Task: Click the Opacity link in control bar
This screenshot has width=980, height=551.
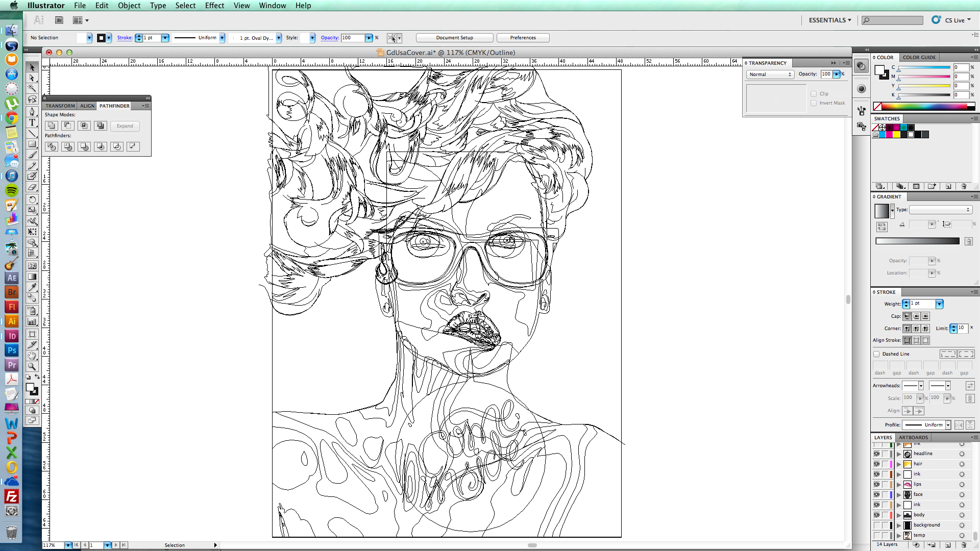Action: [x=330, y=38]
